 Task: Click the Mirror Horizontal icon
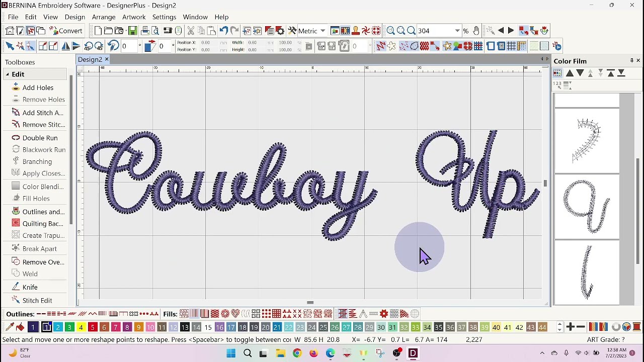click(65, 46)
